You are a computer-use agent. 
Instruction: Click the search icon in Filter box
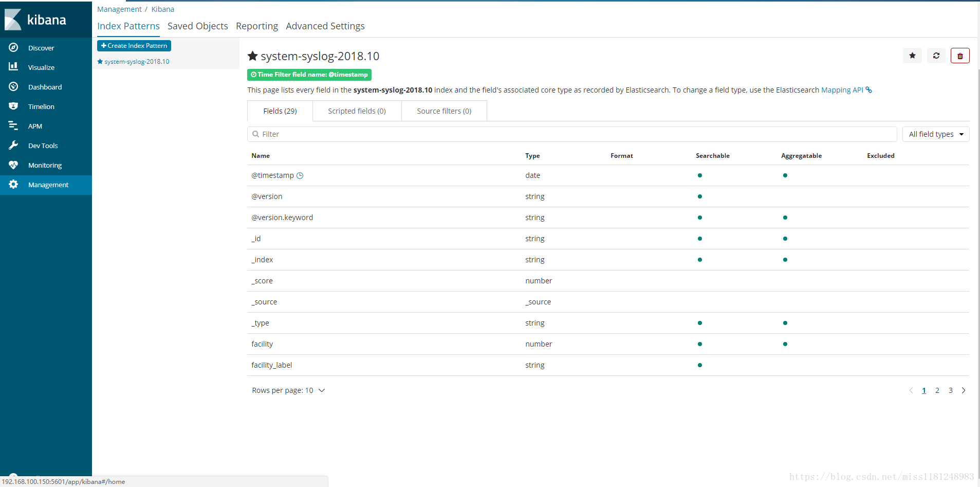(255, 134)
